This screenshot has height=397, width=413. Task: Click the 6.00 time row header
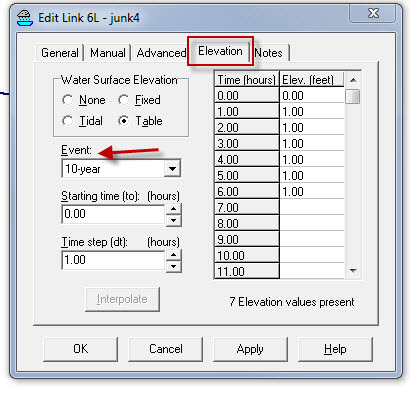247,191
